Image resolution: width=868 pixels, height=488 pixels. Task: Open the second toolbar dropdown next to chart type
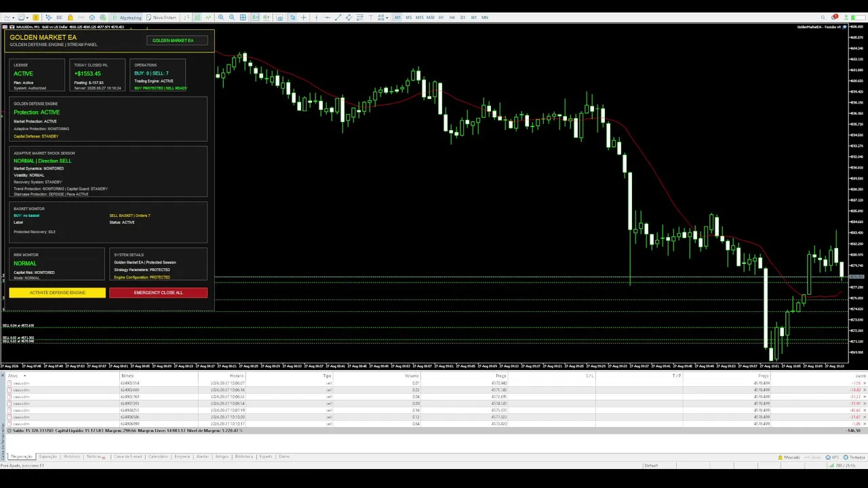[x=23, y=18]
